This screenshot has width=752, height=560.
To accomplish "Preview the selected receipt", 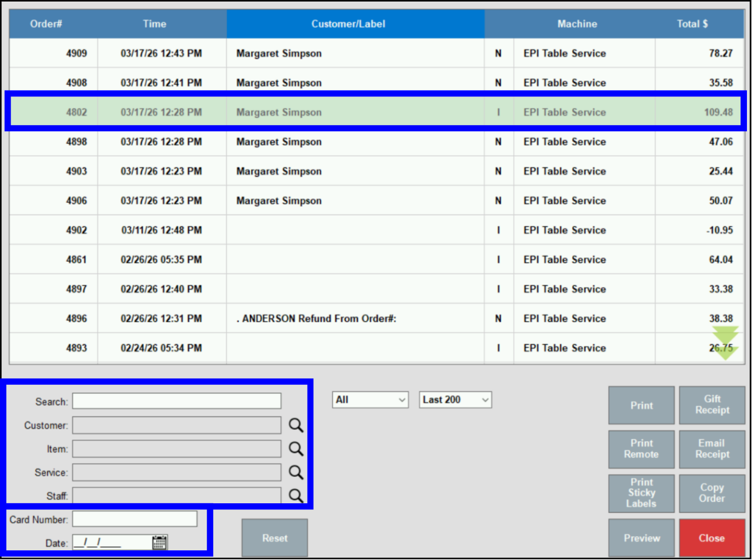I will pyautogui.click(x=642, y=538).
